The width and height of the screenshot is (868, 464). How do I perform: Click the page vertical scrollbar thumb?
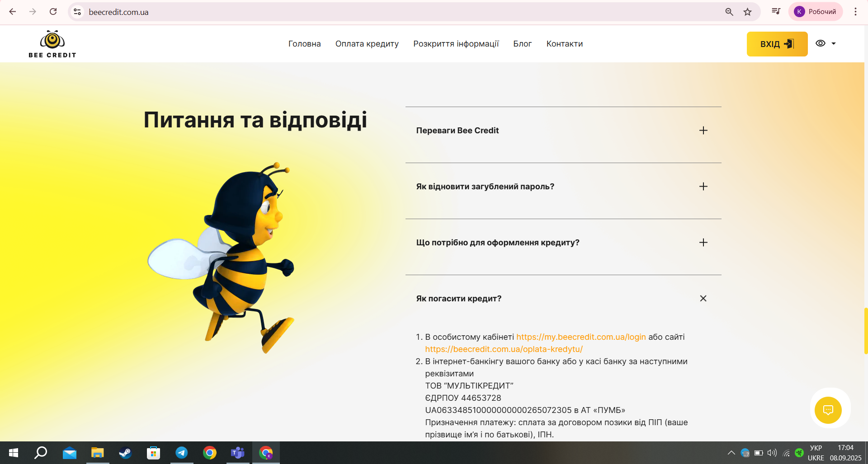pyautogui.click(x=866, y=331)
